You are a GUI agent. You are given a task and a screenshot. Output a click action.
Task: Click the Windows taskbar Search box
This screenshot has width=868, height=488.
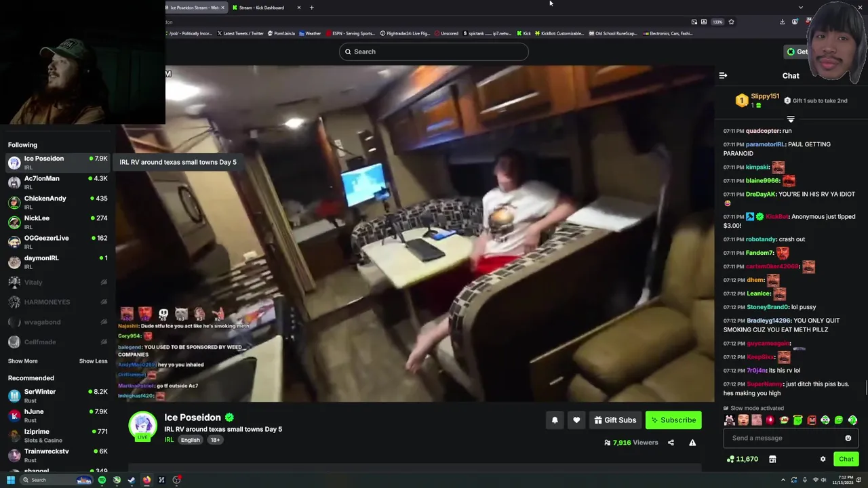pyautogui.click(x=58, y=480)
